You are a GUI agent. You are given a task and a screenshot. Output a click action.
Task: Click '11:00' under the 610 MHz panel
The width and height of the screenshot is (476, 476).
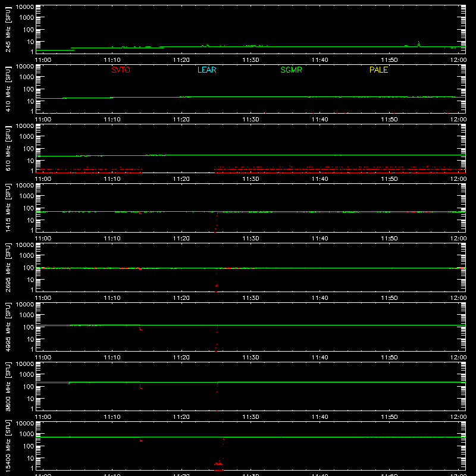[43, 179]
